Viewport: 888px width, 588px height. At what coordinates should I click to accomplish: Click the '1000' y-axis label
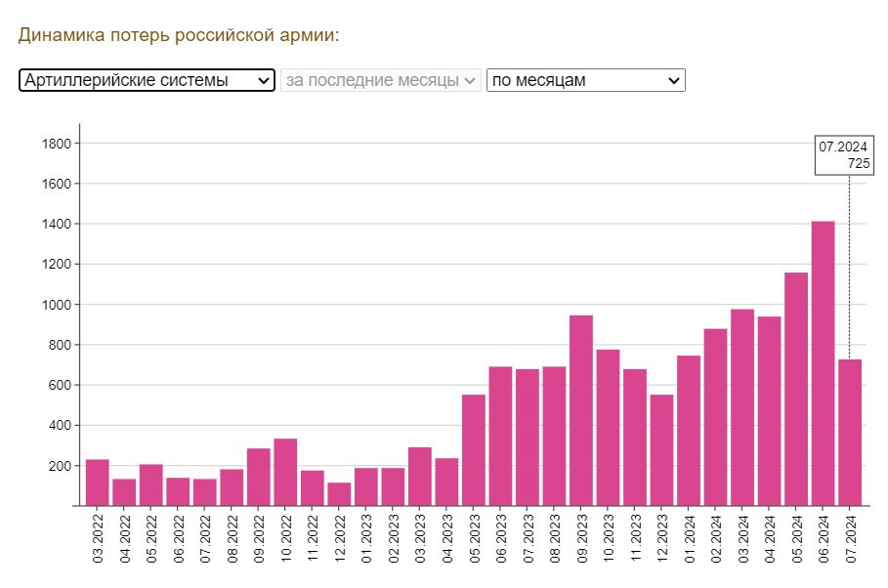tap(57, 305)
